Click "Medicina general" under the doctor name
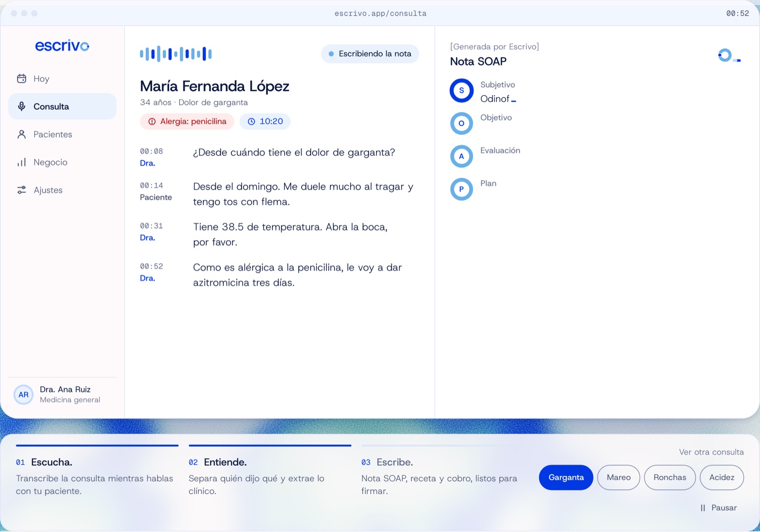The width and height of the screenshot is (760, 532). (70, 400)
